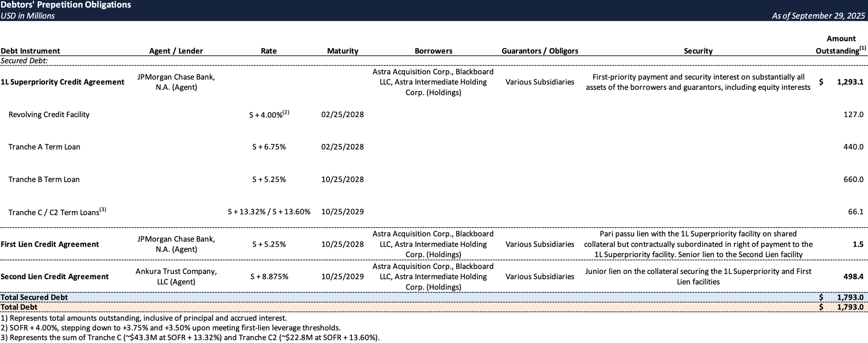
Task: Select the 02/25/2028 maturity for Revolving Credit Facility
Action: 342,114
